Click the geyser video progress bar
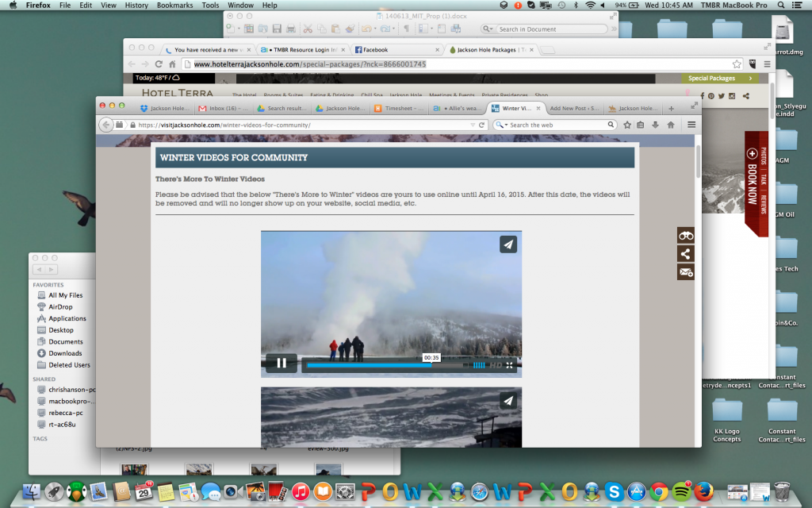The height and width of the screenshot is (508, 812). point(387,365)
